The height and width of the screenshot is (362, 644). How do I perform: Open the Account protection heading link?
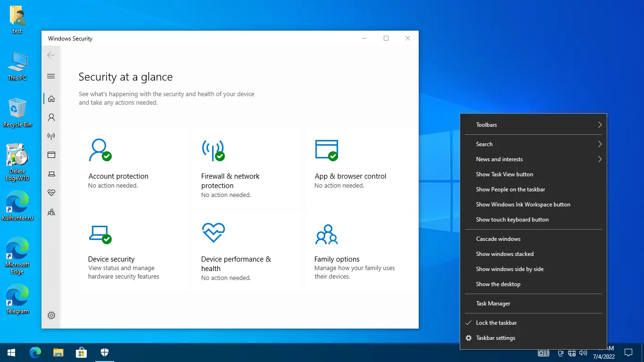point(118,176)
